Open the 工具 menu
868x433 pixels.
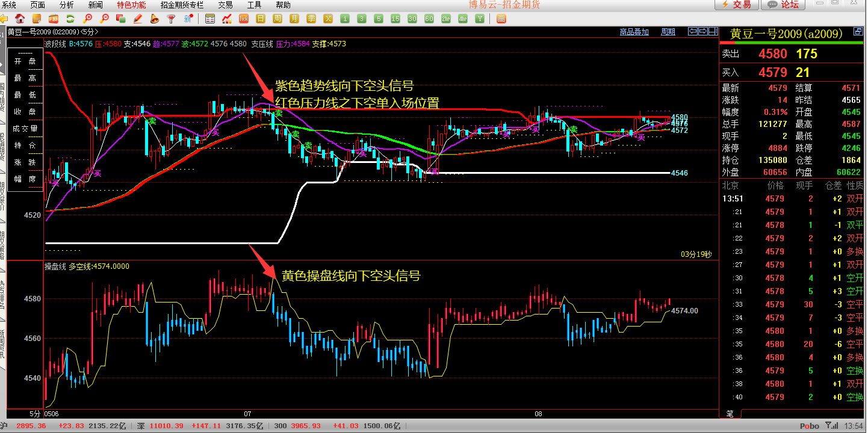[x=255, y=5]
